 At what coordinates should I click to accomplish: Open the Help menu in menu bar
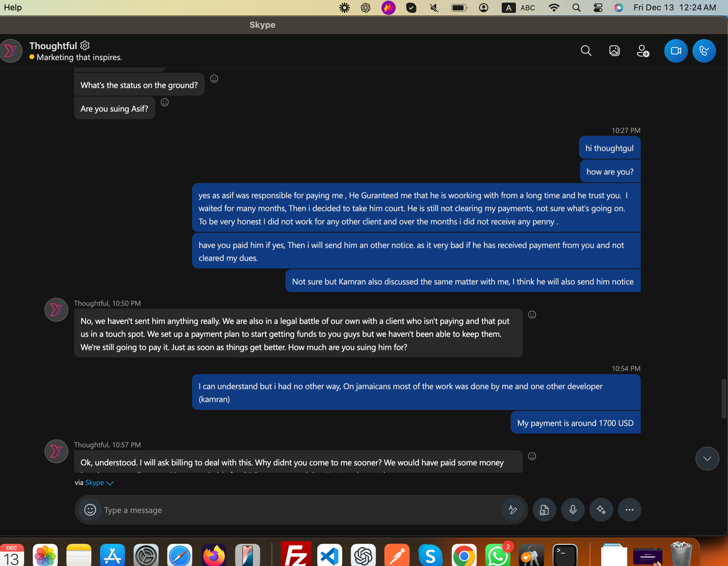pos(13,7)
